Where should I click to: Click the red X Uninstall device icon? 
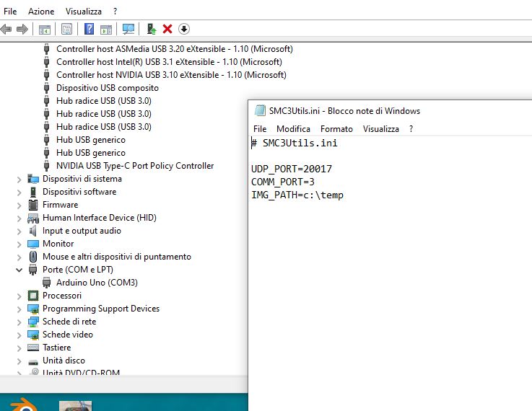[167, 29]
